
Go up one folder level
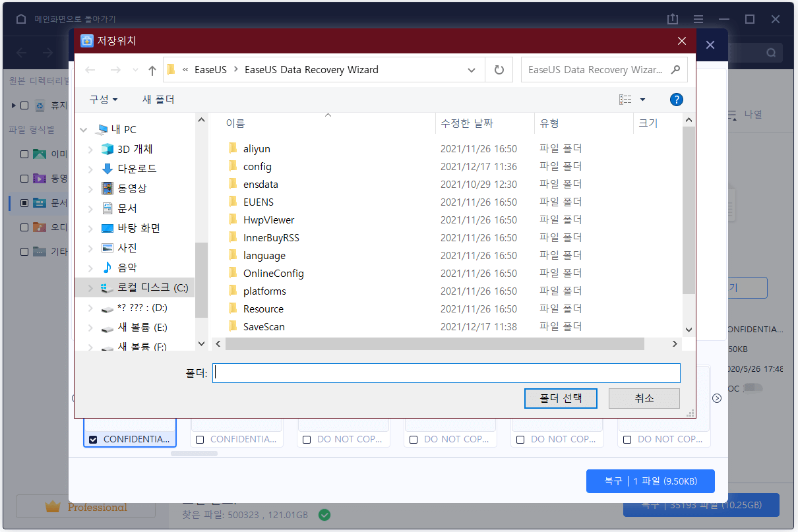pyautogui.click(x=152, y=70)
